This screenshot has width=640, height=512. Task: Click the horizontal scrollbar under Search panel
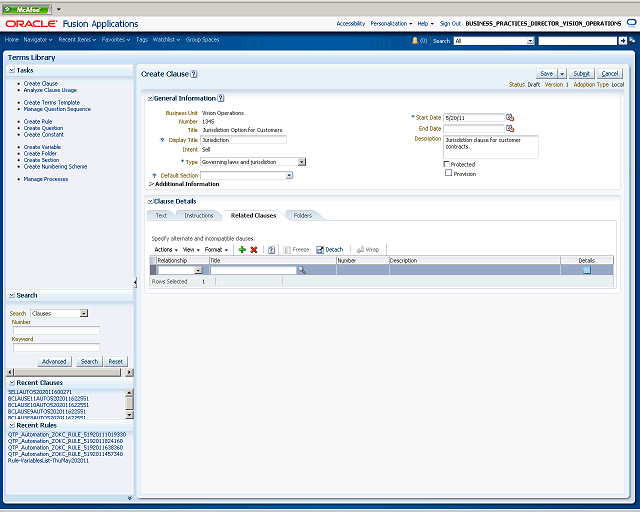click(x=68, y=372)
